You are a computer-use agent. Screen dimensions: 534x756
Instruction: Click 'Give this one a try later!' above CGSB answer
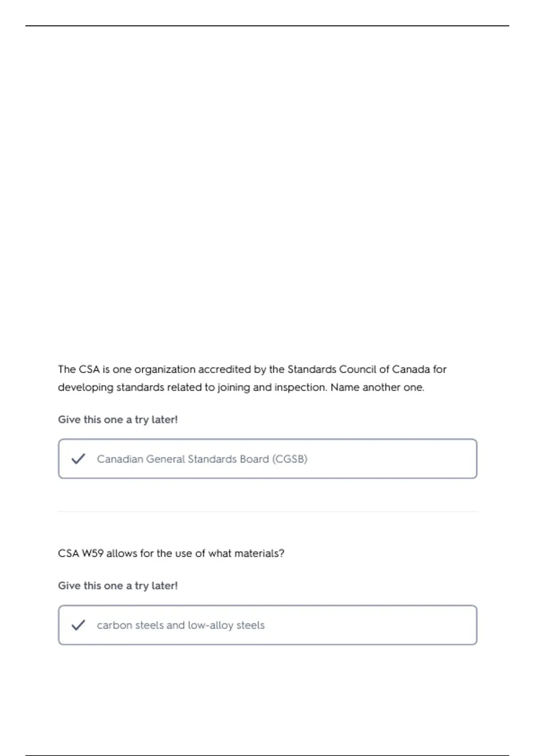click(x=118, y=420)
